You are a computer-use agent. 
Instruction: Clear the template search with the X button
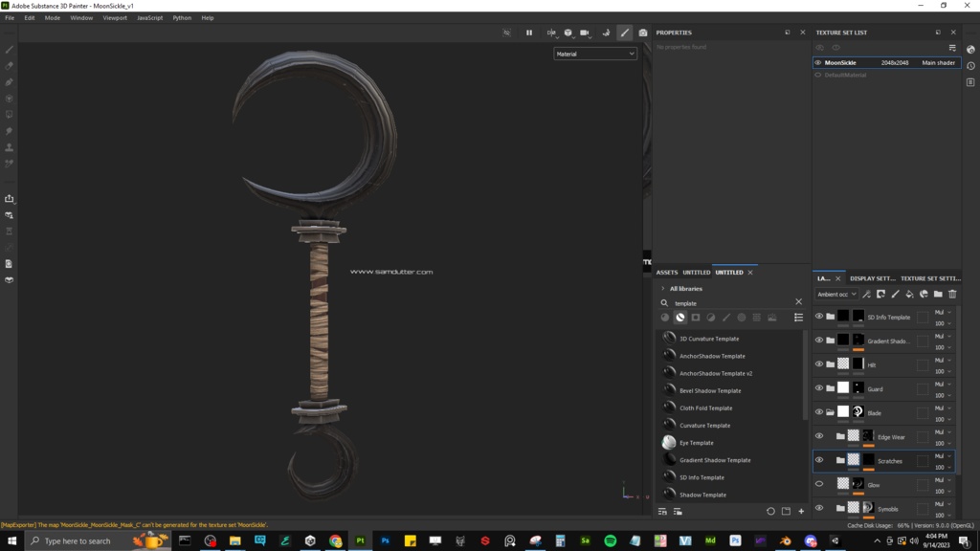point(799,301)
